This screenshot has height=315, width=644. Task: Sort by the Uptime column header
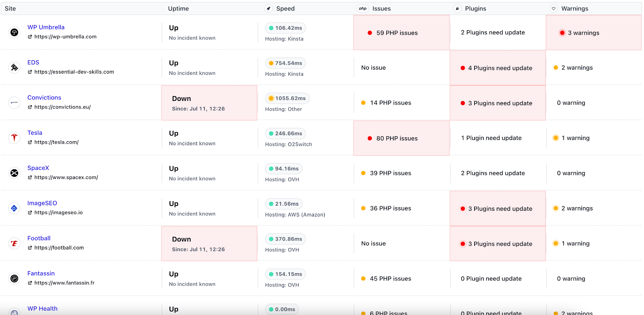pos(178,8)
